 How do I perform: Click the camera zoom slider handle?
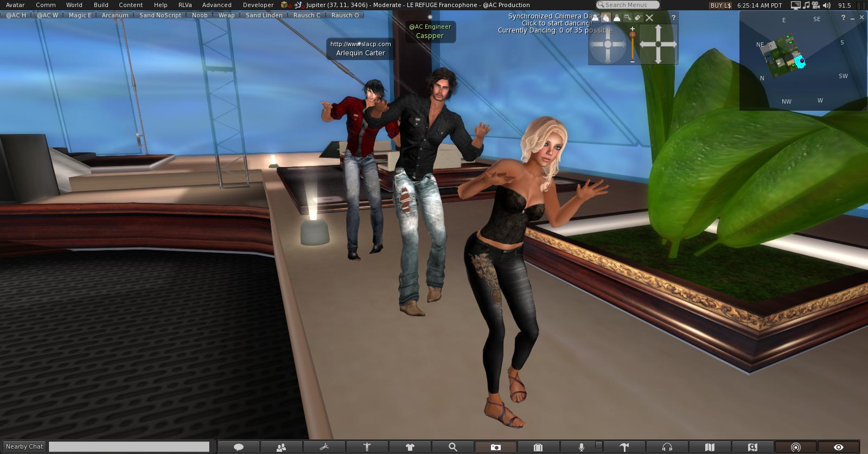632,35
